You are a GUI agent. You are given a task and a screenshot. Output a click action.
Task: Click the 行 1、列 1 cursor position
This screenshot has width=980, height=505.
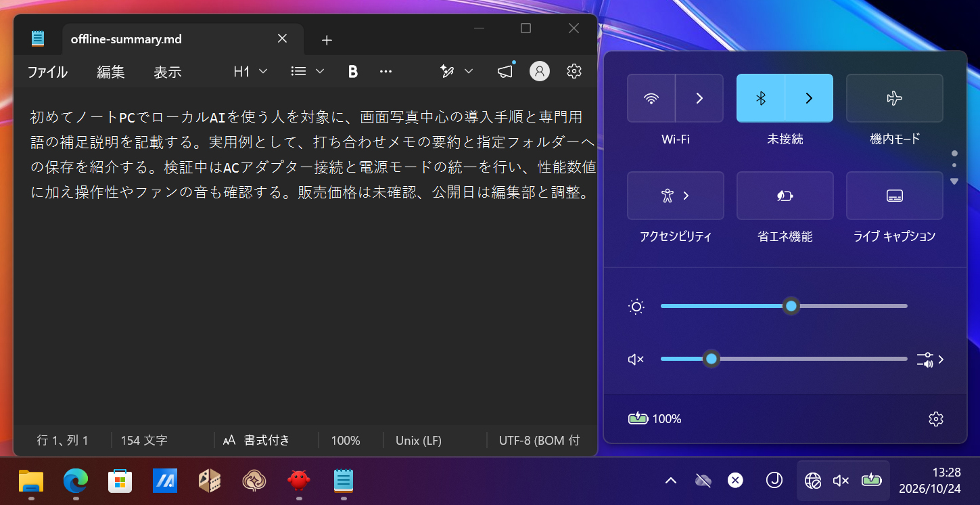click(62, 441)
